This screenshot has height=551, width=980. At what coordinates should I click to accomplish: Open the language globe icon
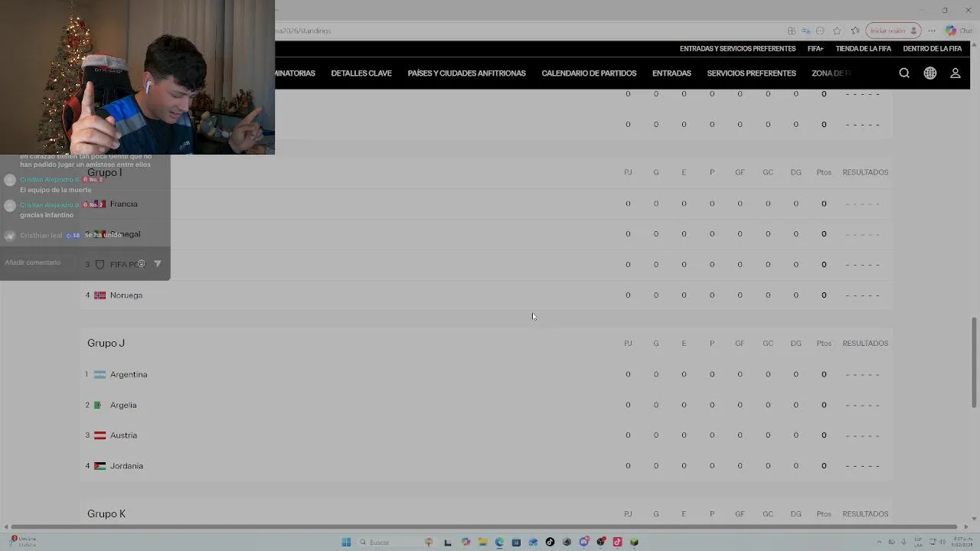click(x=930, y=73)
